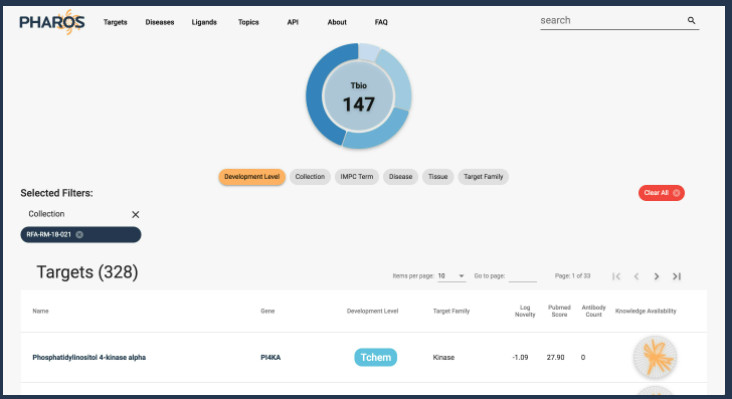732x399 pixels.
Task: Select the Target Family facet chip
Action: pos(483,177)
